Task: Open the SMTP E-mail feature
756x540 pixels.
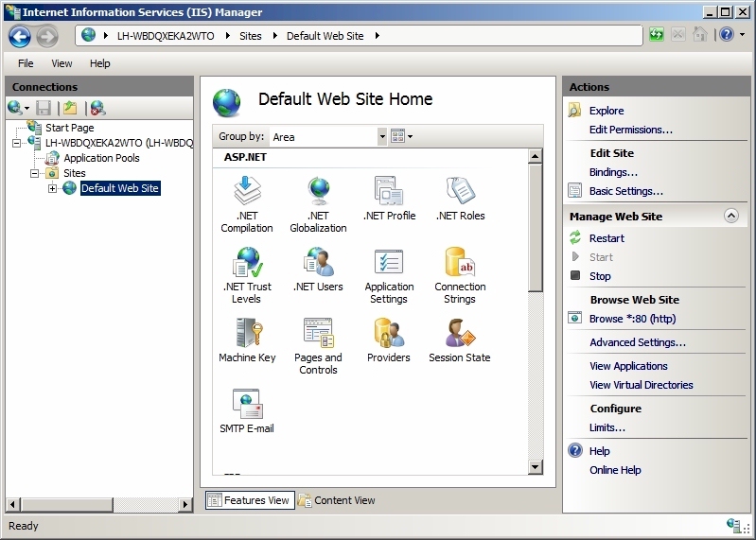Action: (x=247, y=410)
